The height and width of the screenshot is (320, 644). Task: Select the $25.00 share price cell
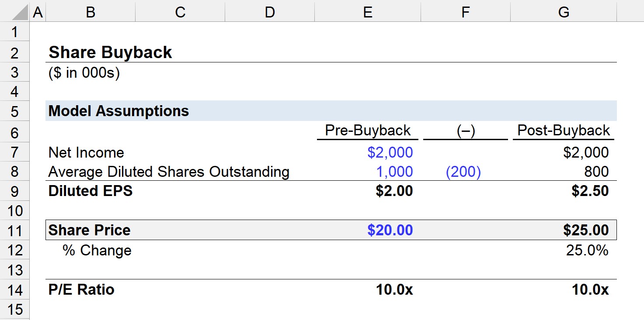pyautogui.click(x=586, y=230)
